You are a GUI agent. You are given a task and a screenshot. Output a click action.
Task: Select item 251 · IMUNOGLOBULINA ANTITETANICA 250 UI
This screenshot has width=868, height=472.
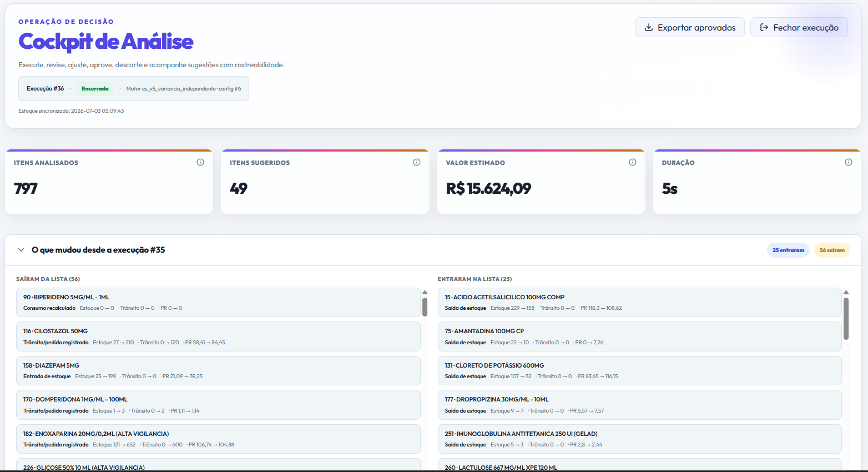click(x=639, y=439)
